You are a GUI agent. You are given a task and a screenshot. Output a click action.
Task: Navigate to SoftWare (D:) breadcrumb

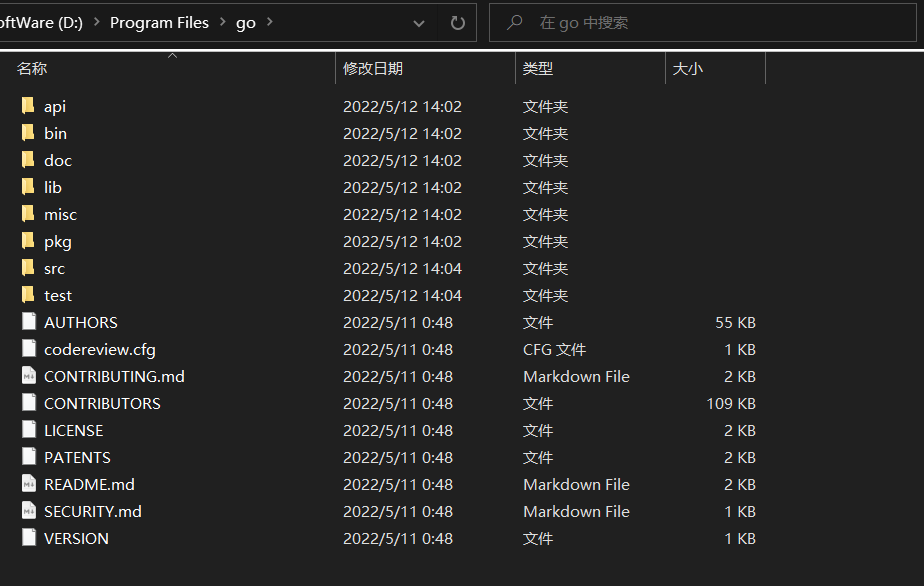41,22
